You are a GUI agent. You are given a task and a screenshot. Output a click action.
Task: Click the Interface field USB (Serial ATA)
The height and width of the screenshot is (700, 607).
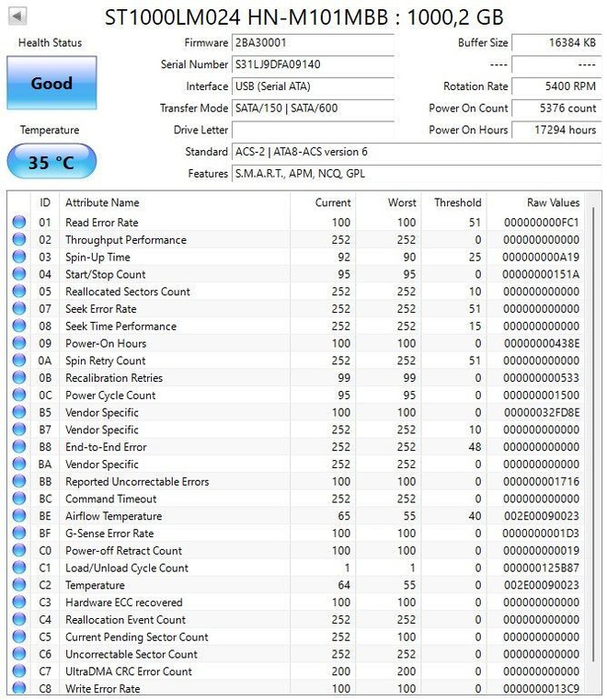click(x=313, y=86)
